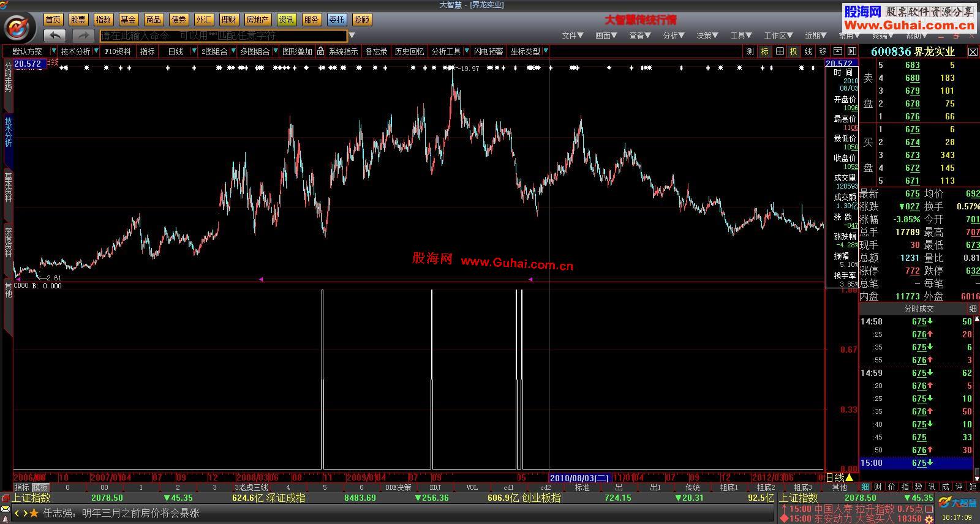Expand the 2图组合 dropdown arrow
Viewport: 980px width, 524px height.
coord(233,51)
